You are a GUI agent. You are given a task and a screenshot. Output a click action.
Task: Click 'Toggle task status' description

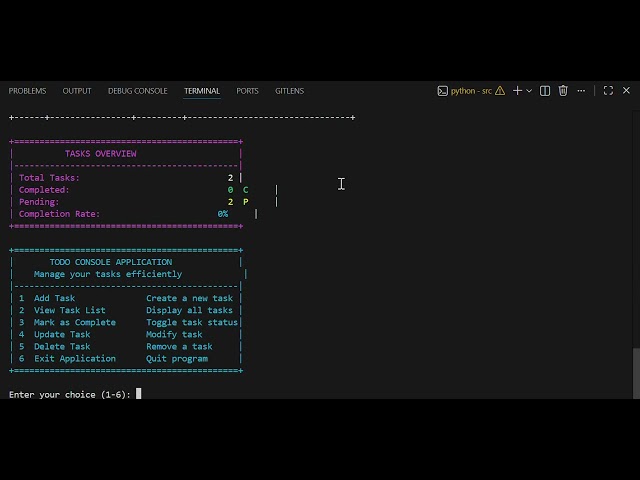tap(192, 322)
